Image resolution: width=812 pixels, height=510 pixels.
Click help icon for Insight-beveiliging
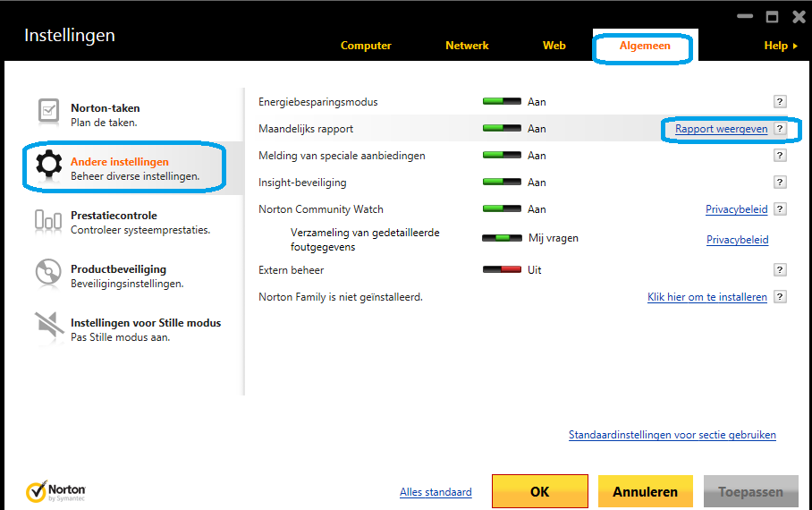[x=780, y=183]
